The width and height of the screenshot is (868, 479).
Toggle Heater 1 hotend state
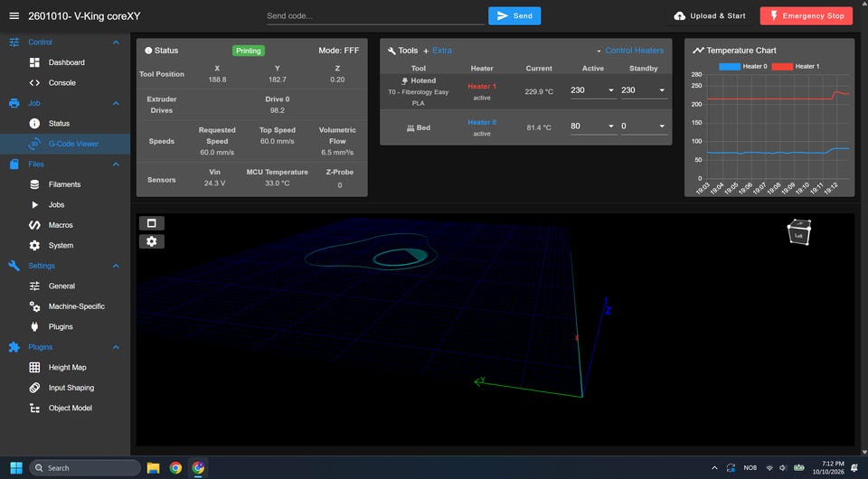pyautogui.click(x=482, y=86)
